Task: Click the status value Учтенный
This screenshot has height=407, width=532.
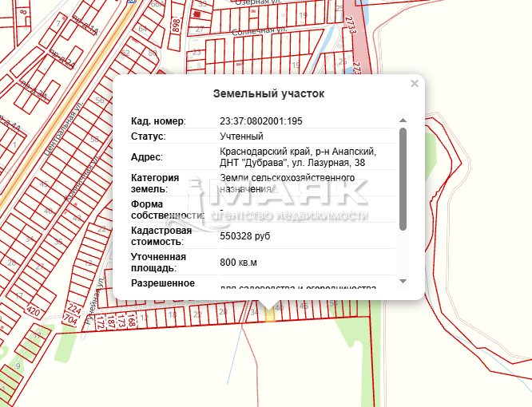Action: click(x=241, y=136)
